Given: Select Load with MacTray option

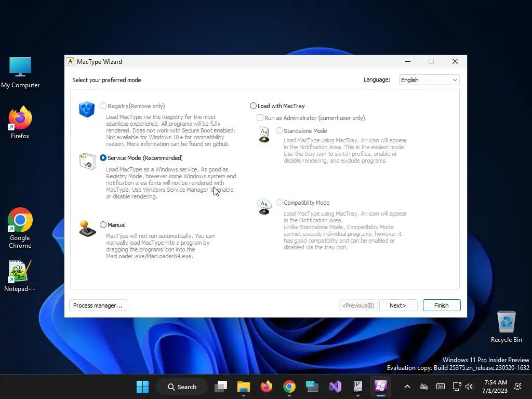Looking at the screenshot, I should pos(253,106).
